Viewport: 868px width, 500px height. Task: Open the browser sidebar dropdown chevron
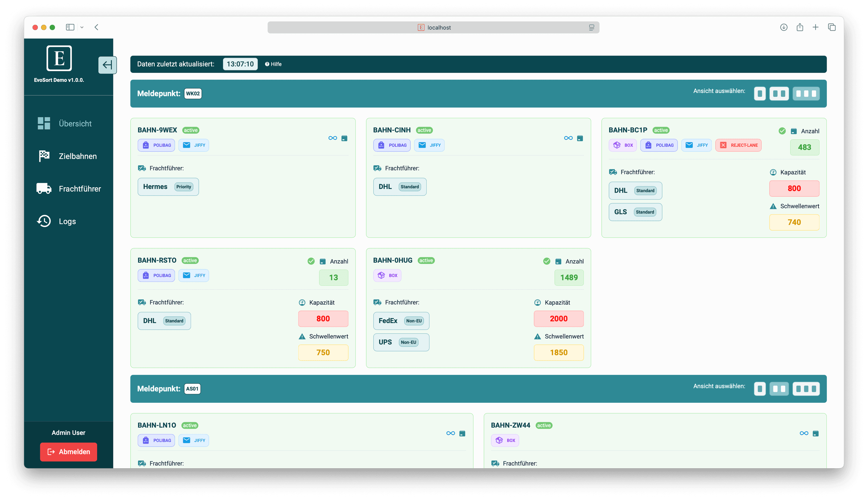[x=82, y=27]
